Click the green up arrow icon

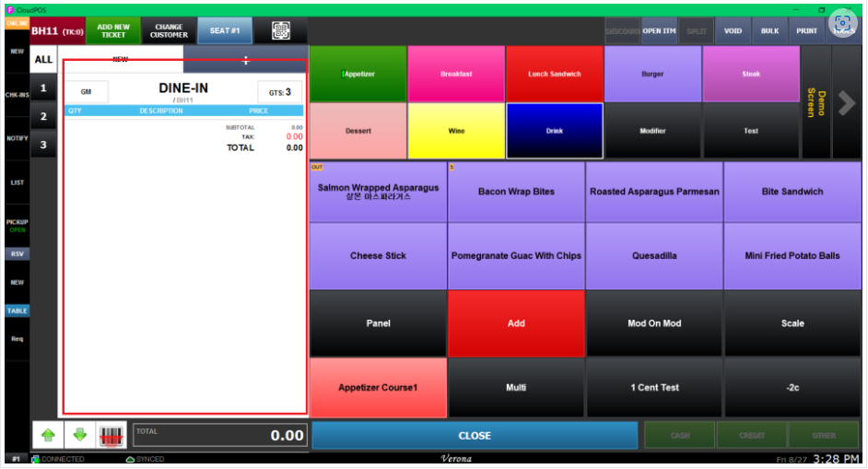tap(48, 435)
